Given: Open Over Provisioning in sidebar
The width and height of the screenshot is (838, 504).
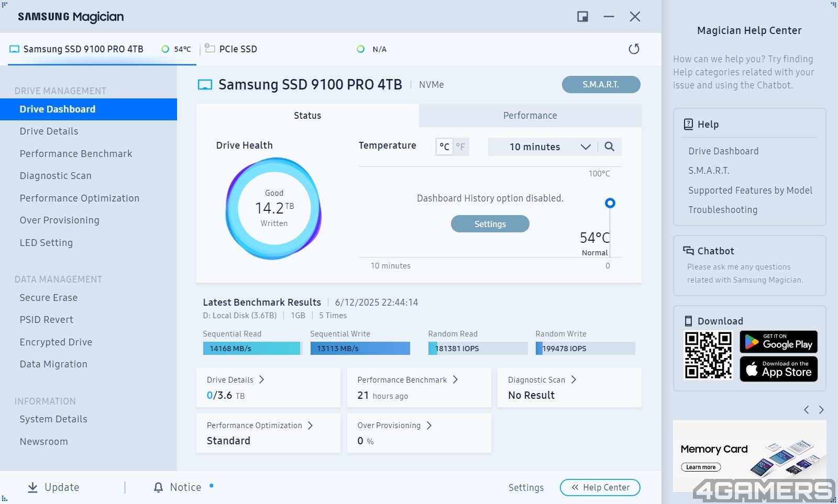Looking at the screenshot, I should (x=89, y=220).
